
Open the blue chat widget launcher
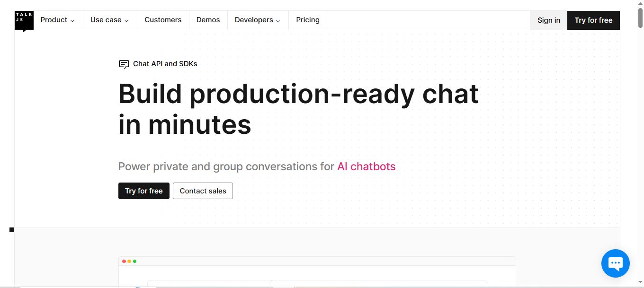[x=615, y=263]
